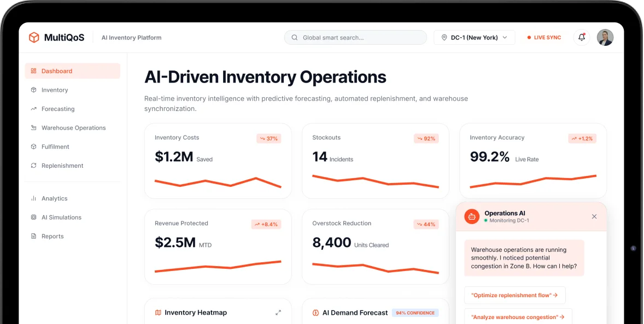This screenshot has width=644, height=324.
Task: Select "Optimize replenishment flow" suggestion
Action: (514, 295)
